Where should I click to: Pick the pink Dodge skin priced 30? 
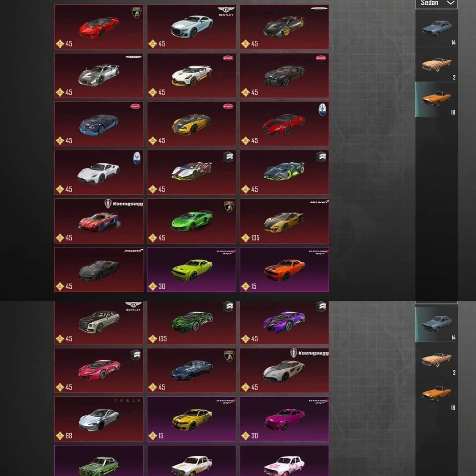tap(284, 419)
